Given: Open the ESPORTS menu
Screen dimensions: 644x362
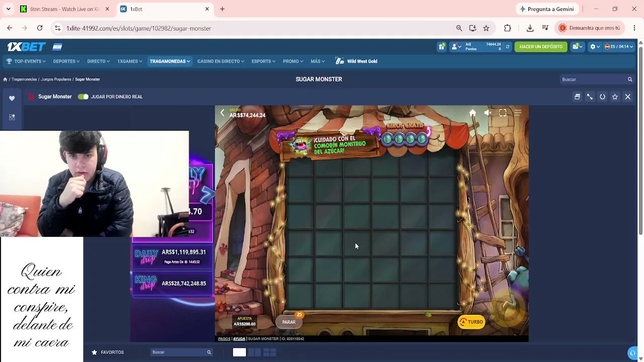Looking at the screenshot, I should pyautogui.click(x=263, y=61).
